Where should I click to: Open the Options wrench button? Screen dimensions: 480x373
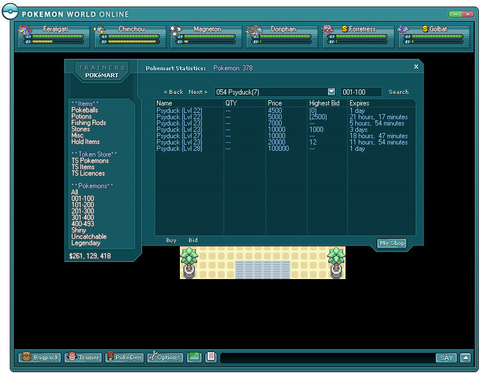(x=165, y=357)
